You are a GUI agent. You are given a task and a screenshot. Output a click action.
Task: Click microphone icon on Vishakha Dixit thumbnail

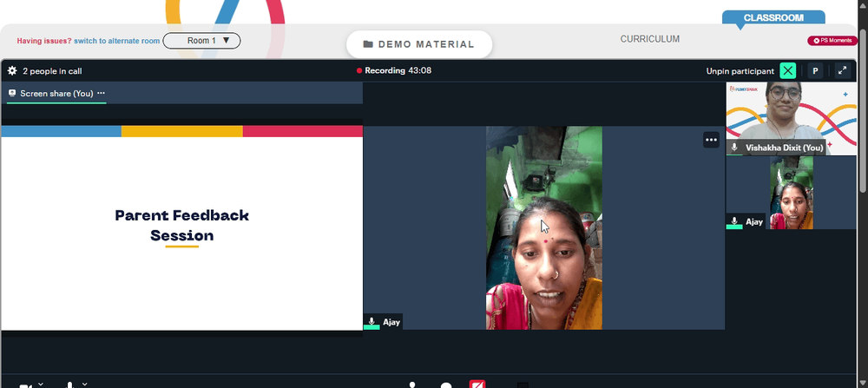point(734,148)
